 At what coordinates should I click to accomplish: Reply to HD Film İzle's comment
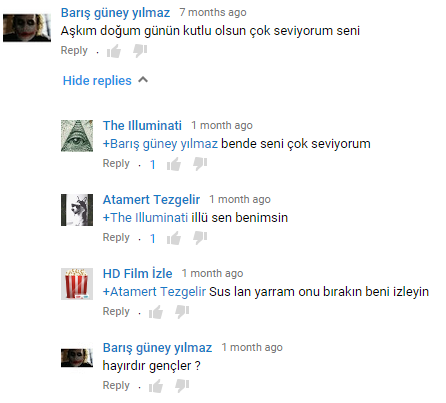coord(116,311)
